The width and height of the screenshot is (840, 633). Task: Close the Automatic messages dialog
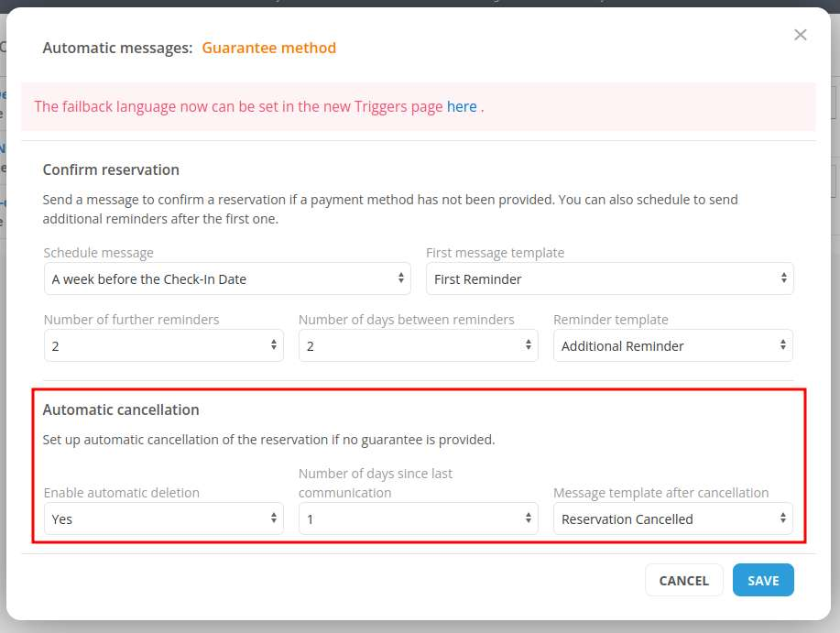pos(800,35)
